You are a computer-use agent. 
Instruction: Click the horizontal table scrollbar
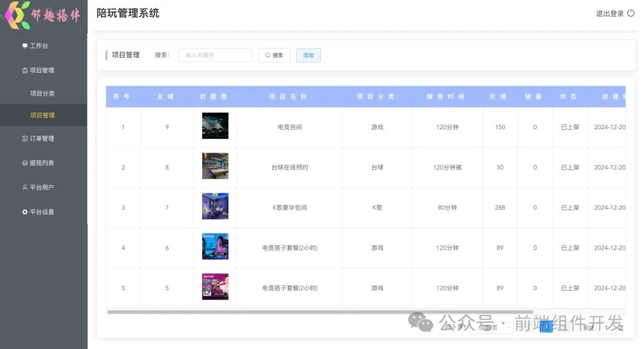tap(320, 312)
